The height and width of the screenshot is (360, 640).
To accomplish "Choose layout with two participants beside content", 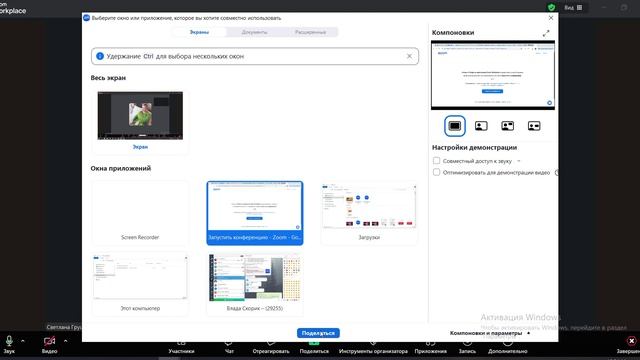I will pyautogui.click(x=507, y=126).
